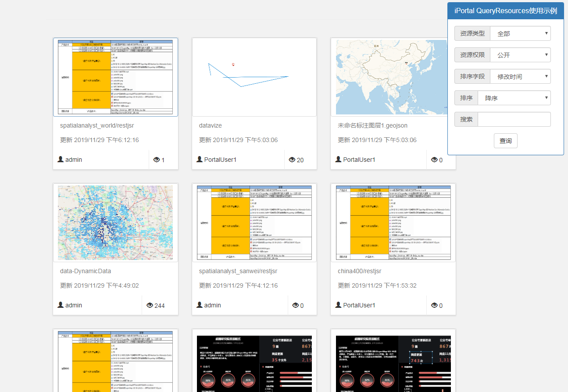Open the datavize title link
This screenshot has width=568, height=392.
[211, 125]
